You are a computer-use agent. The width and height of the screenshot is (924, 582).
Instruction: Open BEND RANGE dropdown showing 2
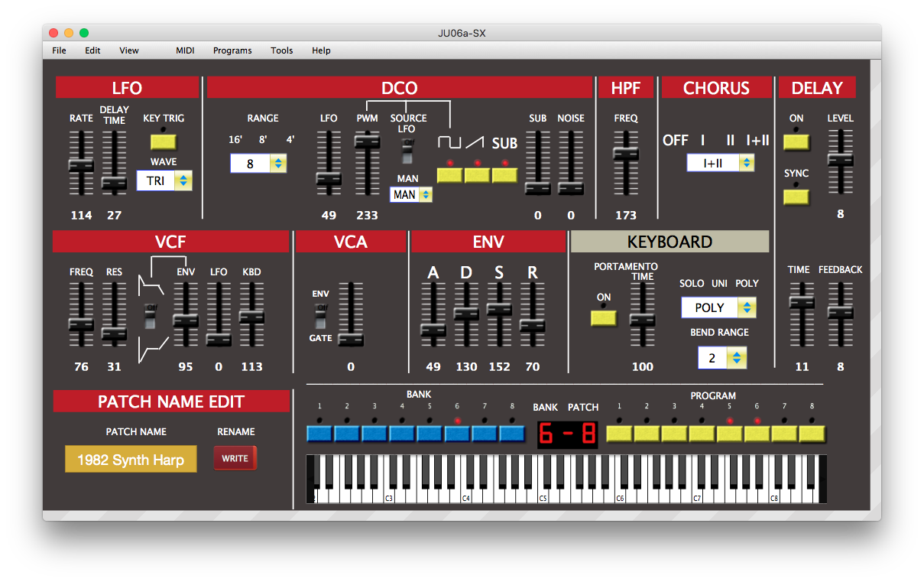click(x=722, y=358)
